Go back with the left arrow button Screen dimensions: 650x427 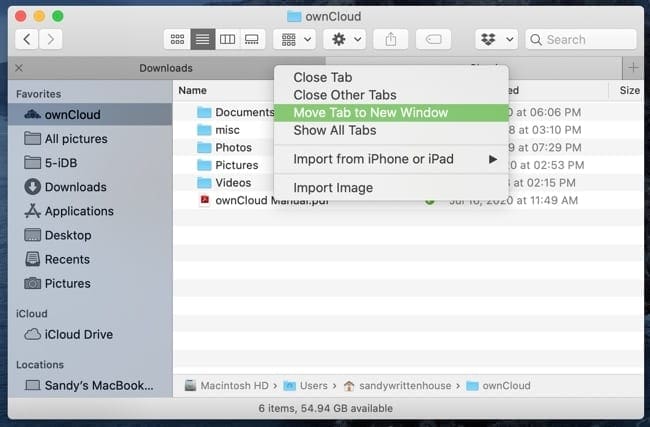point(27,39)
